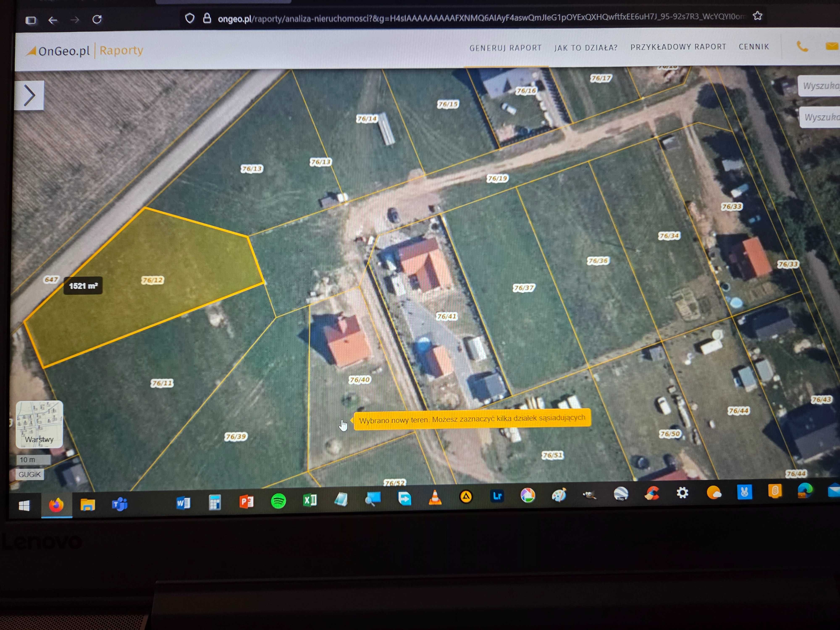Viewport: 840px width, 630px height.
Task: Launch PowerPoint from the taskbar
Action: [247, 502]
